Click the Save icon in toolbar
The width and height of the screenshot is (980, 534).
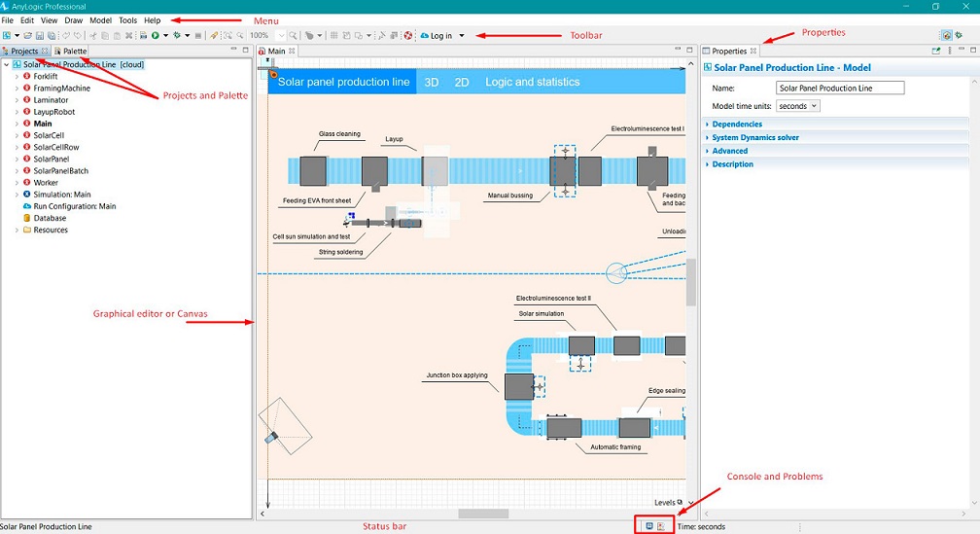pyautogui.click(x=40, y=36)
